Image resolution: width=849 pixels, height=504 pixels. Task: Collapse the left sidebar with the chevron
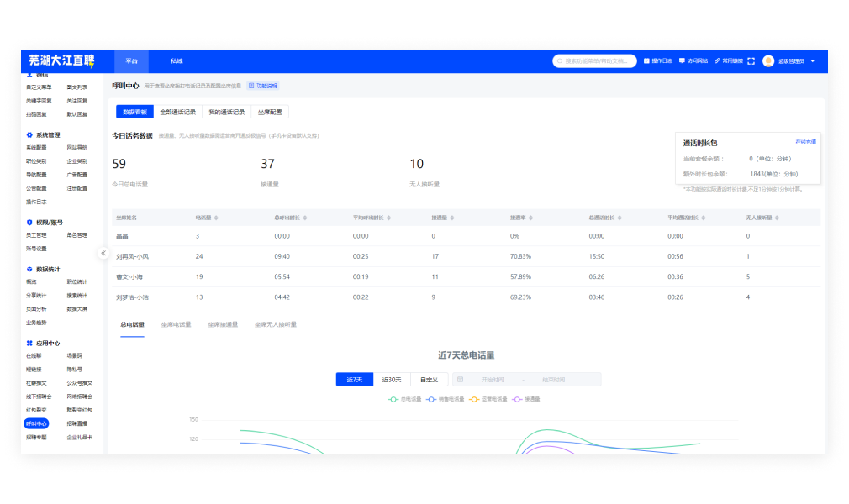[x=103, y=253]
